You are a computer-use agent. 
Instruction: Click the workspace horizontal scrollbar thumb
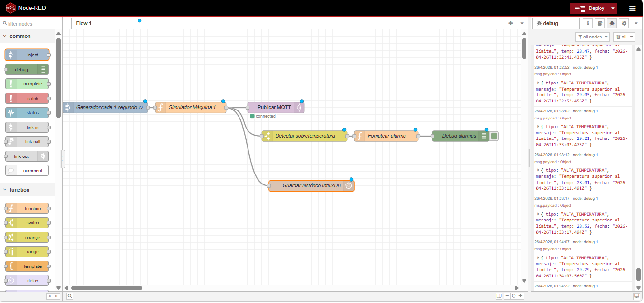click(x=107, y=288)
